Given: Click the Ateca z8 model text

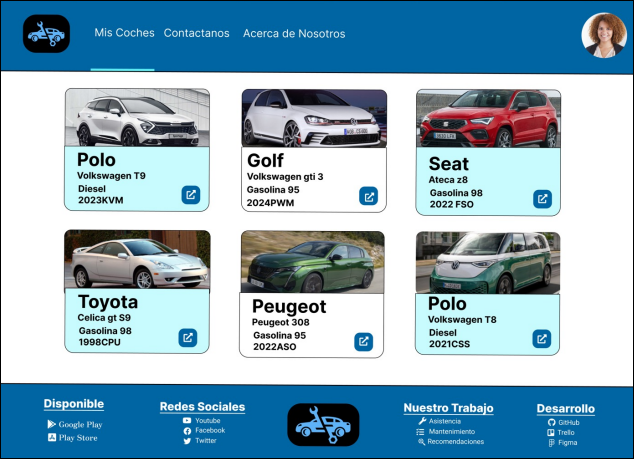Looking at the screenshot, I should [x=448, y=180].
